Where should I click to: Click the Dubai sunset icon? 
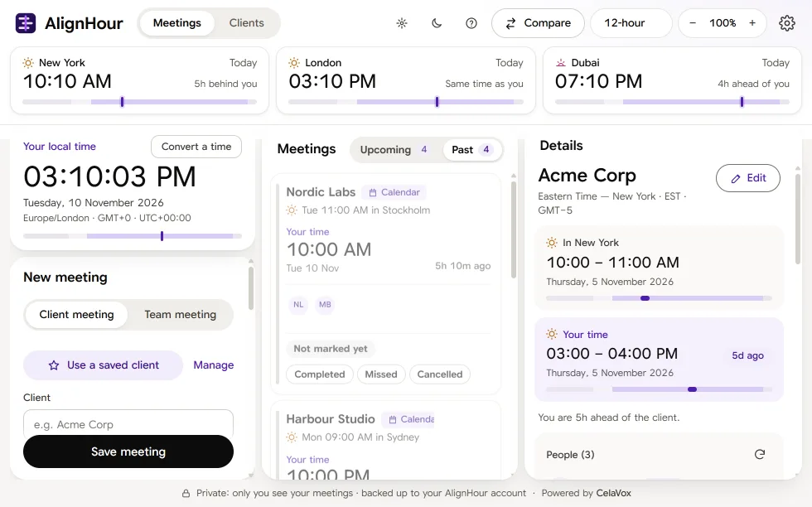[560, 63]
